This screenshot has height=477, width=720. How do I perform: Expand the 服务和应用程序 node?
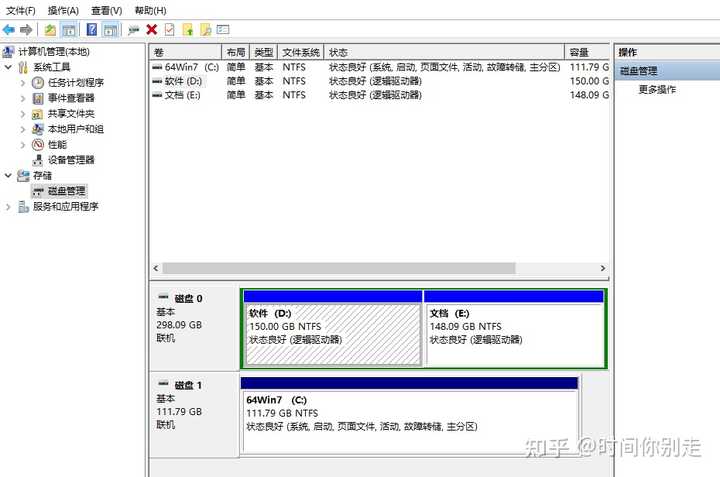[x=8, y=207]
